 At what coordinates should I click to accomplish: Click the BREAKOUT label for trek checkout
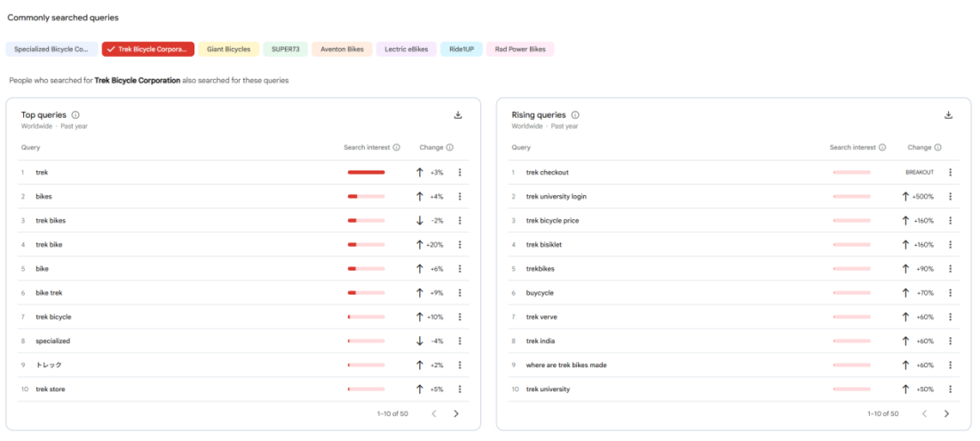coord(920,172)
